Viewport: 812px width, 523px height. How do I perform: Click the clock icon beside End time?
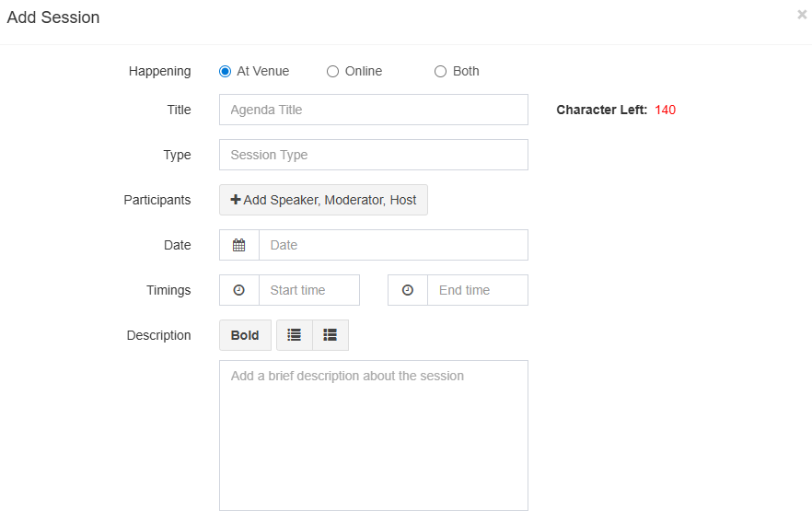[408, 290]
